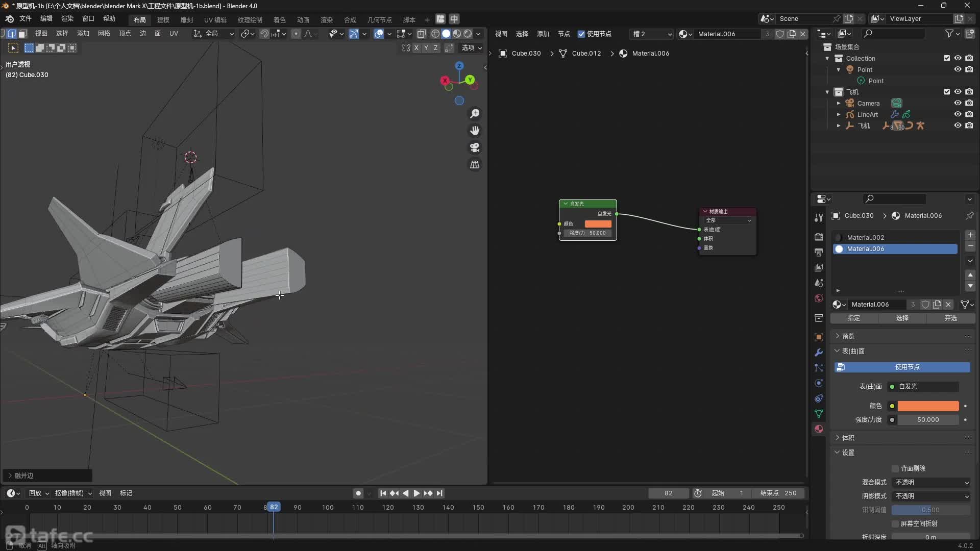Viewport: 980px width, 551px height.
Task: Switch to UV Editing workspace tab
Action: 215,20
